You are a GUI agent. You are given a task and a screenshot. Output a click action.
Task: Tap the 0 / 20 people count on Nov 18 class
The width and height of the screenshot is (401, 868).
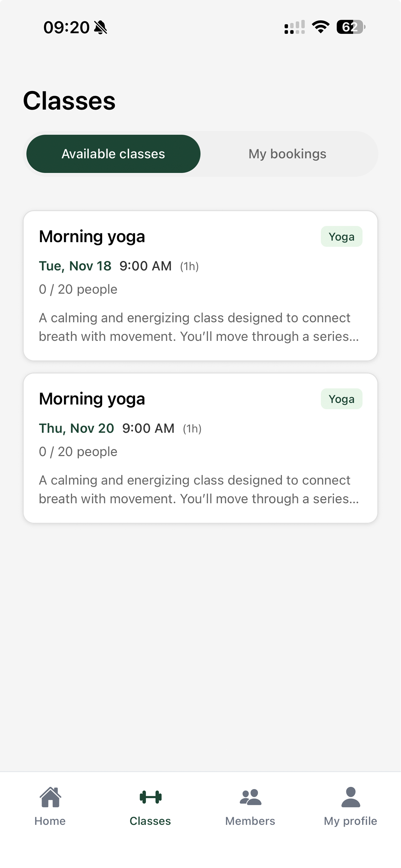pos(78,289)
